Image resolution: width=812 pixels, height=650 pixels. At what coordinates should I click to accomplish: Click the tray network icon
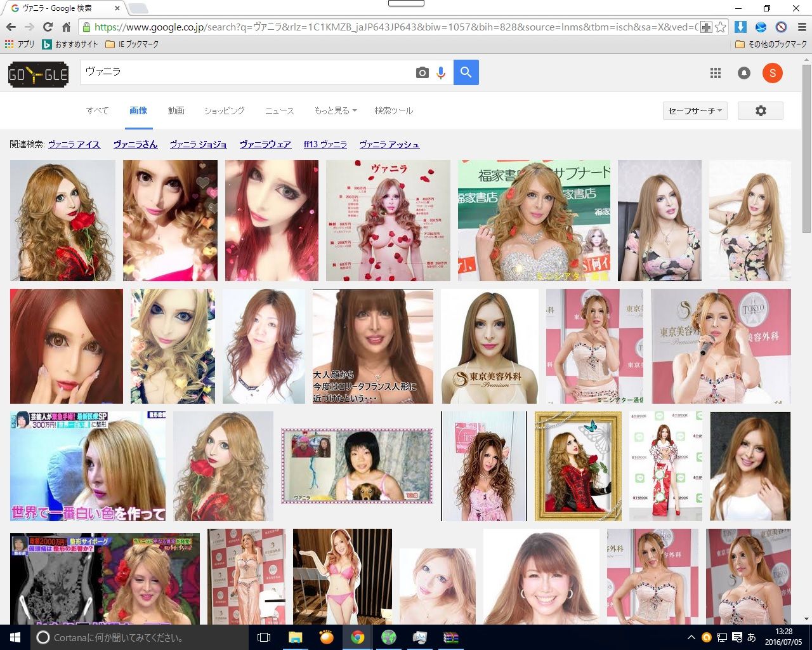tap(722, 637)
